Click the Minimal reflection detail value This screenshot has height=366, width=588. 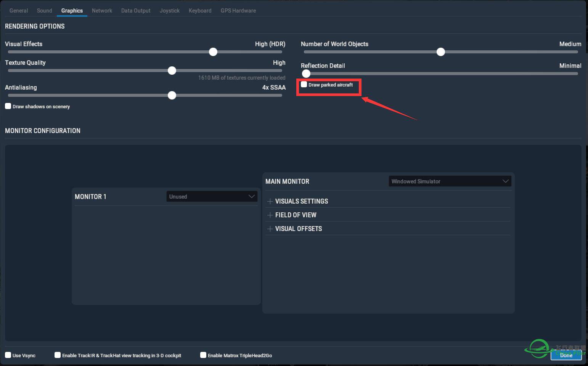(x=570, y=66)
